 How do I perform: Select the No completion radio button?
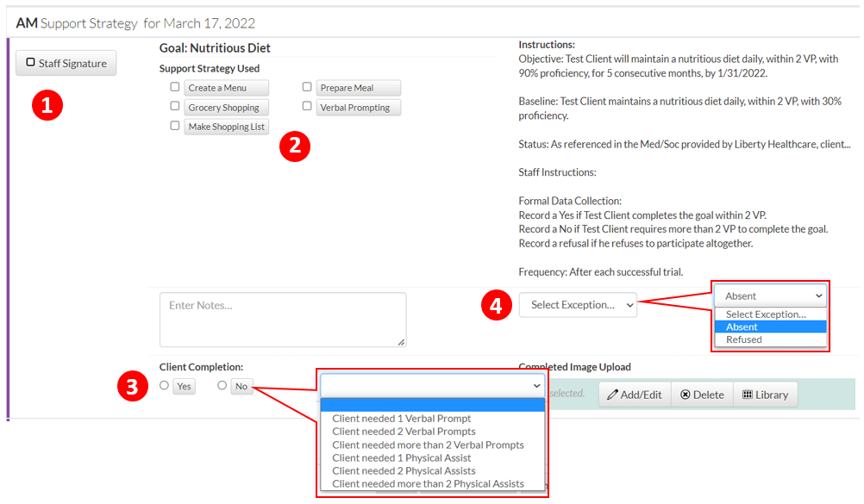(222, 386)
